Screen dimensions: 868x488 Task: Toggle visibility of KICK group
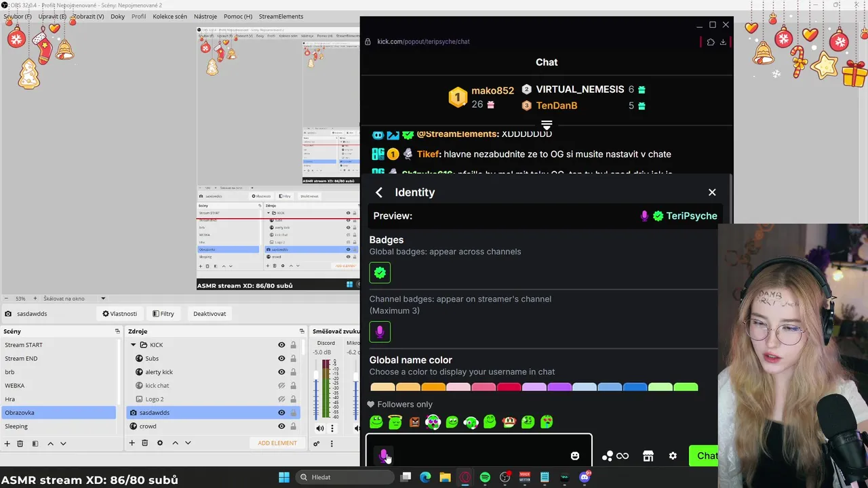click(281, 345)
